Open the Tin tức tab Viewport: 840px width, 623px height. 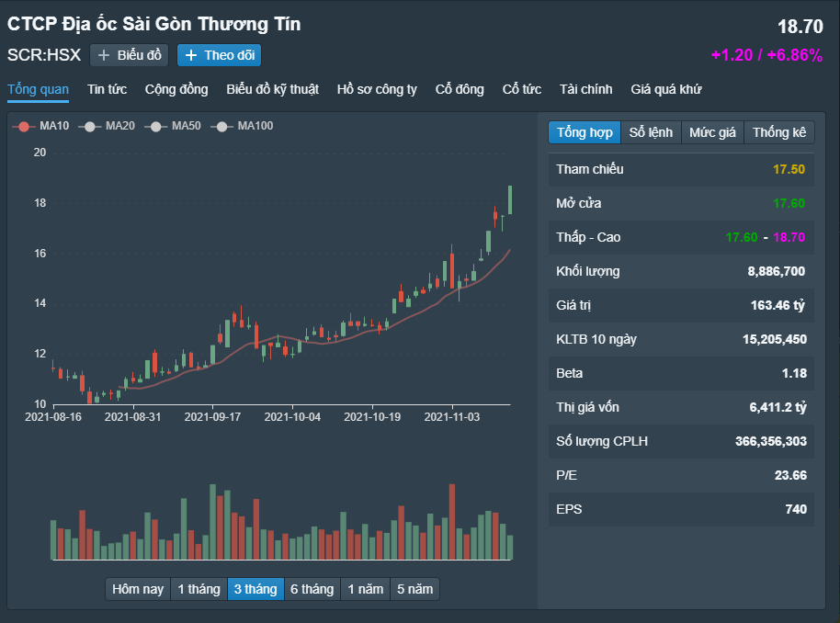pos(107,89)
